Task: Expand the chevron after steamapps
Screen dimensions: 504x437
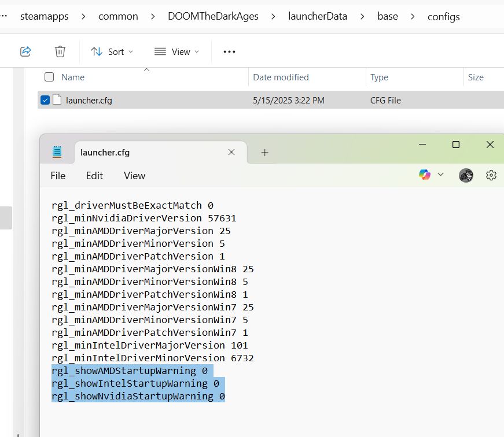Action: (x=83, y=17)
